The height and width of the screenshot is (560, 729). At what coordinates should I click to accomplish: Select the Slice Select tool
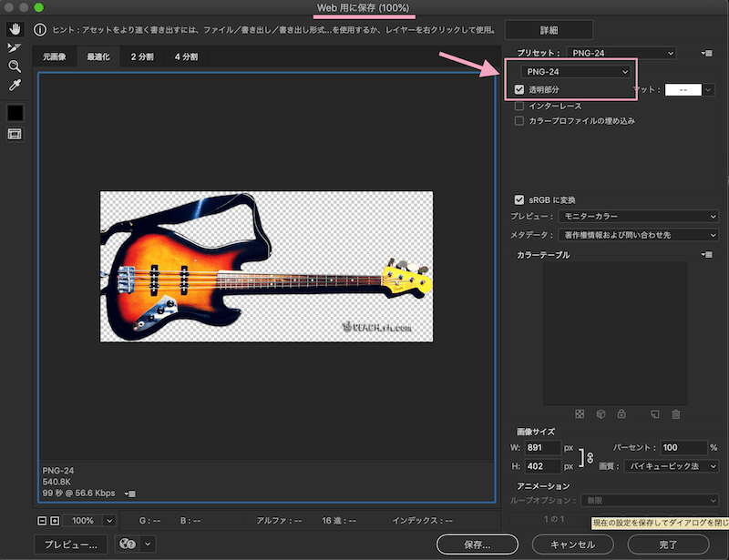[15, 48]
